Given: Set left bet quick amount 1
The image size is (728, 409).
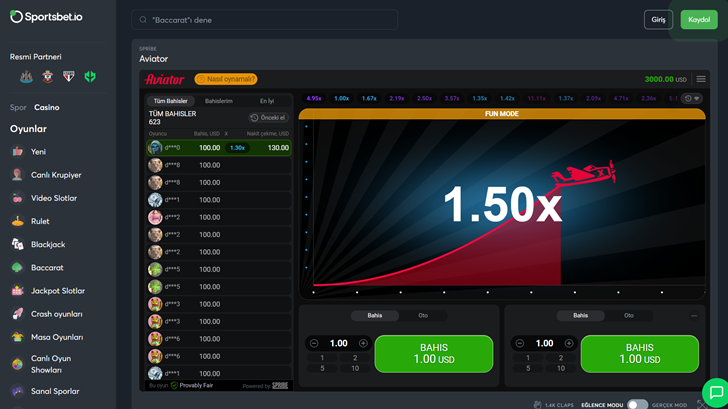Looking at the screenshot, I should coord(322,358).
